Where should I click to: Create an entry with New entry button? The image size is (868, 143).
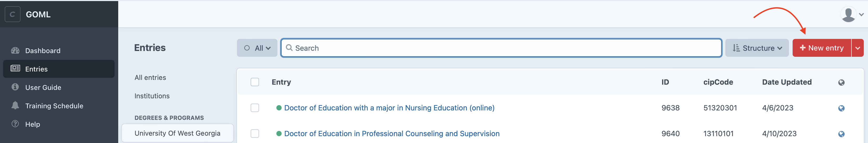pyautogui.click(x=821, y=48)
